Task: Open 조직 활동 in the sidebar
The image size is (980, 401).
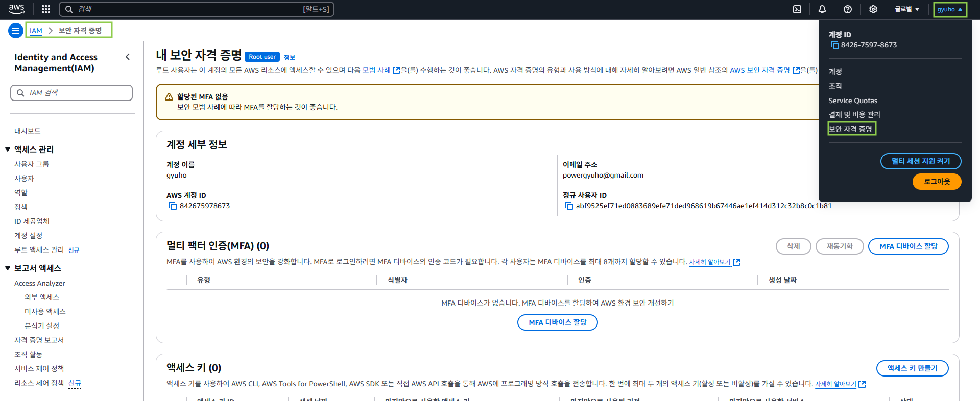Action: coord(29,355)
